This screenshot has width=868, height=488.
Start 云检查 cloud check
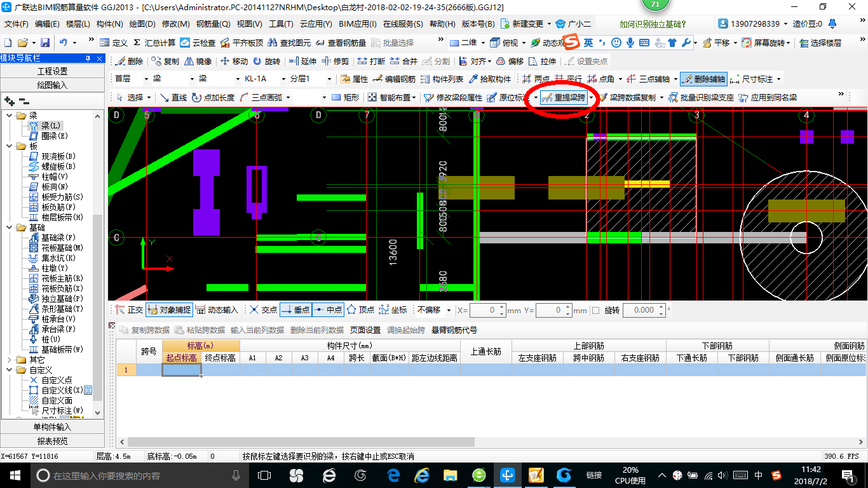point(198,43)
